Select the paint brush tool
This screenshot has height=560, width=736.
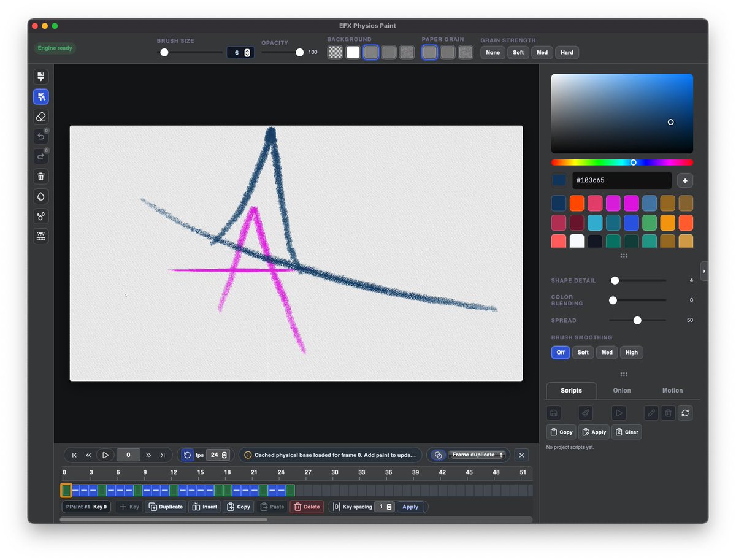[x=41, y=77]
